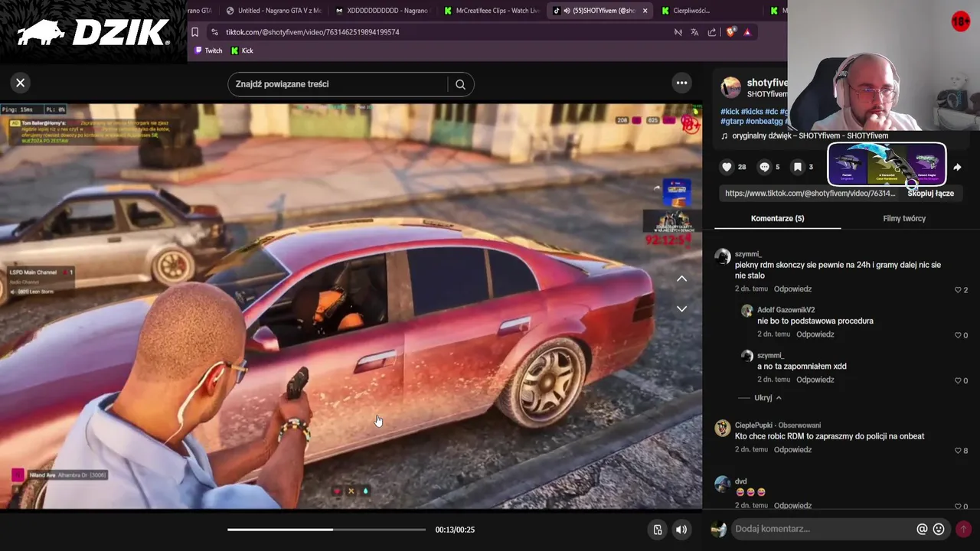The image size is (980, 551).
Task: Open the emoji picker icon
Action: tap(939, 529)
